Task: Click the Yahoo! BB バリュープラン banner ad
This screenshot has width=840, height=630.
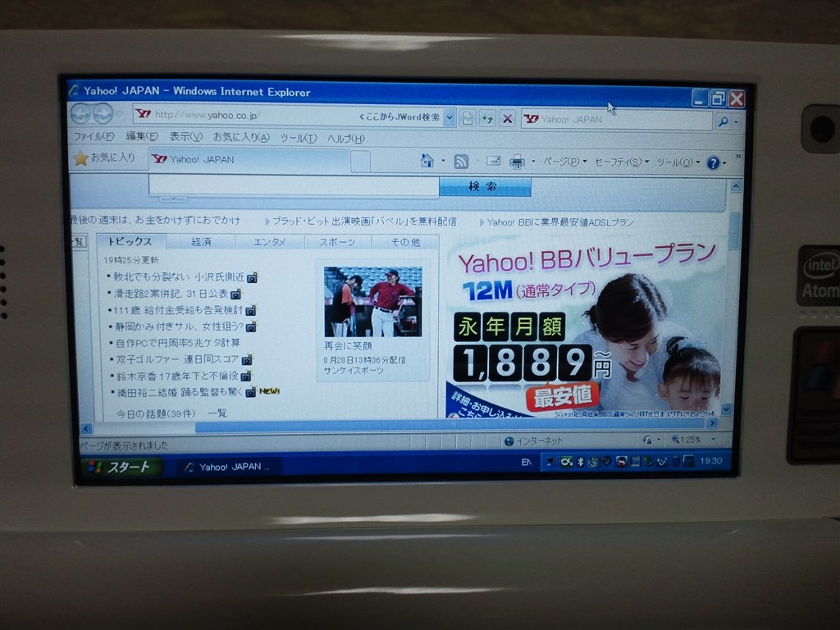Action: (x=585, y=328)
